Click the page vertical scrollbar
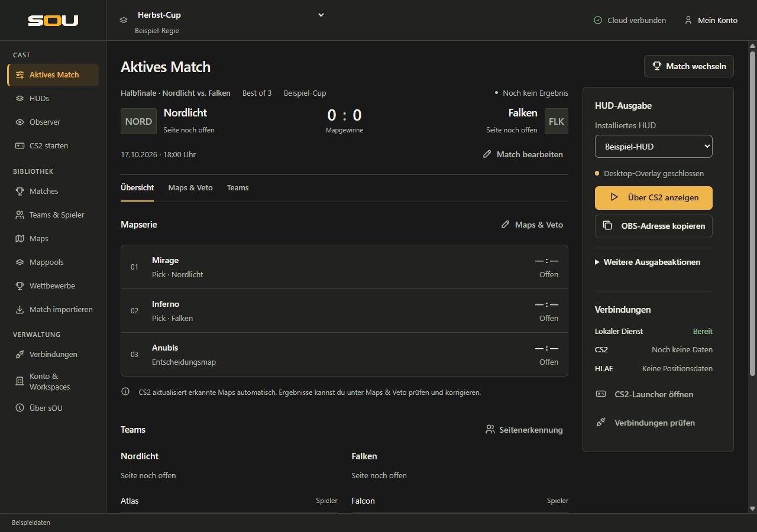Screen dimensions: 757x532 tap(753, 215)
